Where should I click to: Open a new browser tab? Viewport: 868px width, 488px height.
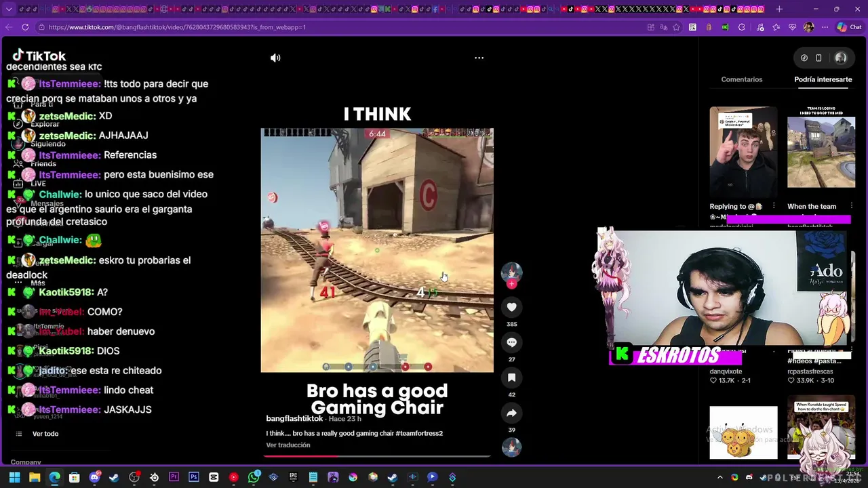coord(779,9)
